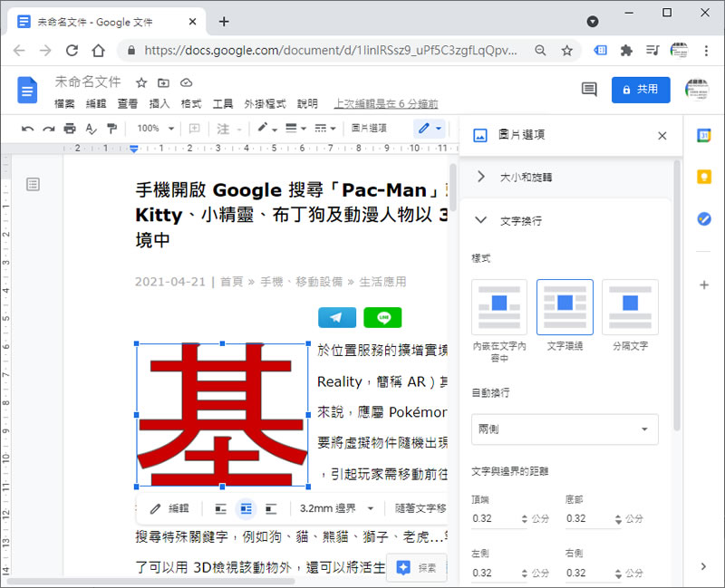Show document outline icon
Image resolution: width=725 pixels, height=588 pixels.
click(33, 185)
